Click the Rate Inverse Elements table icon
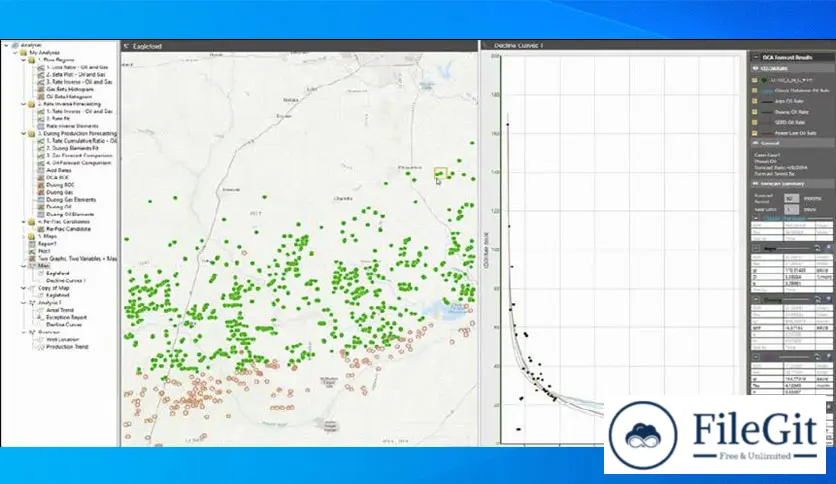Viewport: 836px width, 484px height. click(x=41, y=126)
